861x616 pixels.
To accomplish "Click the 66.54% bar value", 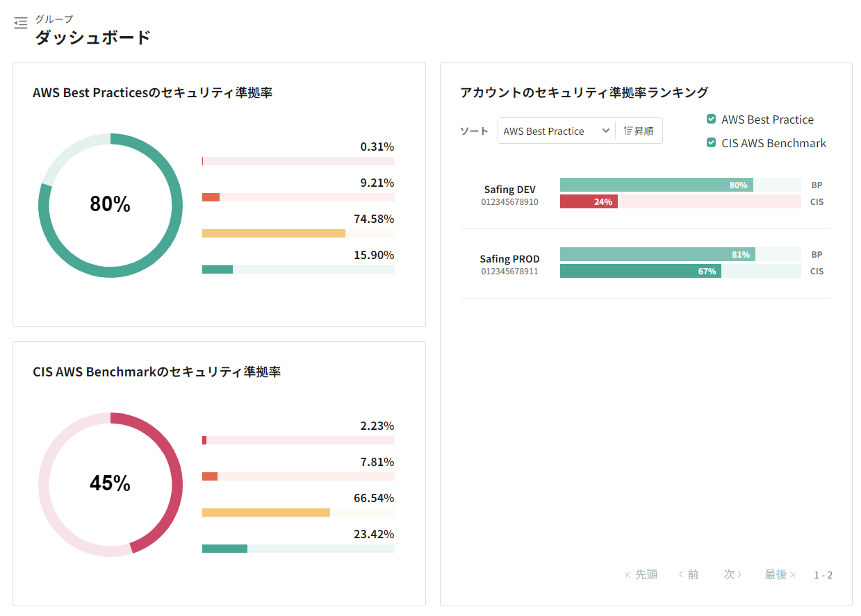I will 374,498.
